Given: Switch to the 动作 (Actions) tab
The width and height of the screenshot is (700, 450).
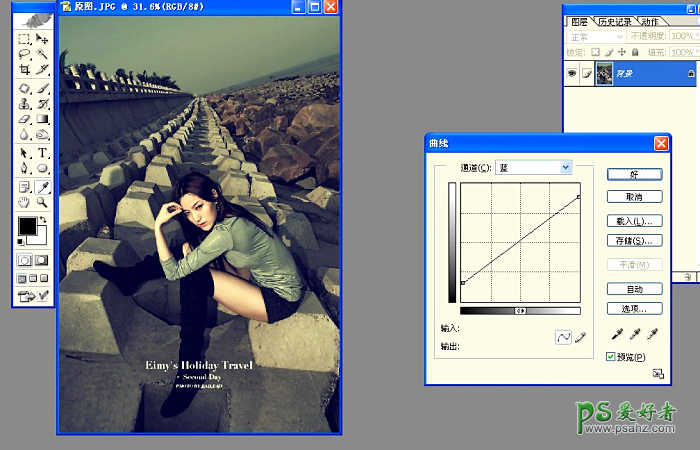Looking at the screenshot, I should [x=648, y=21].
